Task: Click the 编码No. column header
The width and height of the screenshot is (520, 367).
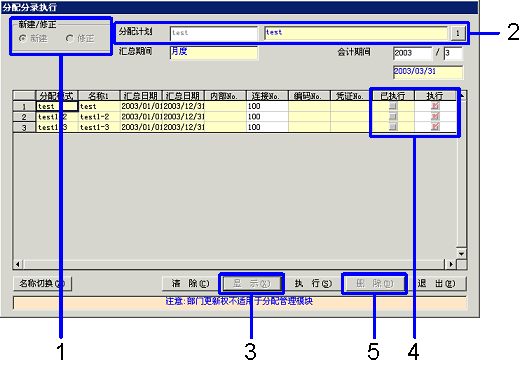Action: click(309, 96)
